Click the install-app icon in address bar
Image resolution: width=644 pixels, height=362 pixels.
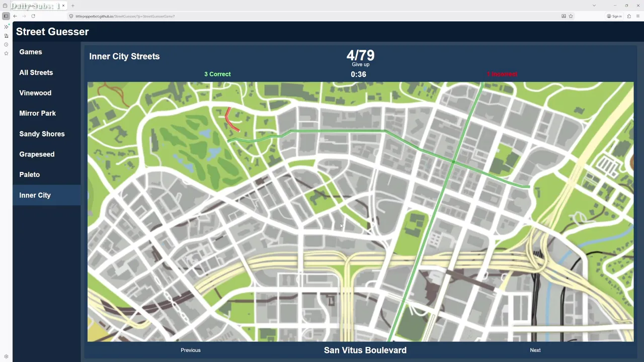563,16
